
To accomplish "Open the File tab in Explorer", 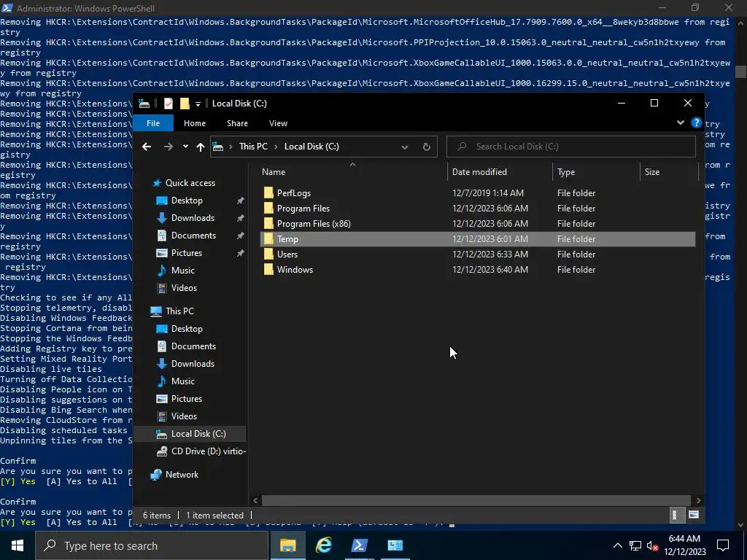I will (x=153, y=123).
